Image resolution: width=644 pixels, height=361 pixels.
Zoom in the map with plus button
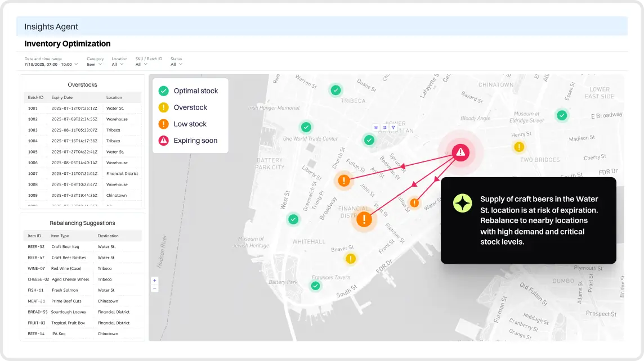pos(155,280)
